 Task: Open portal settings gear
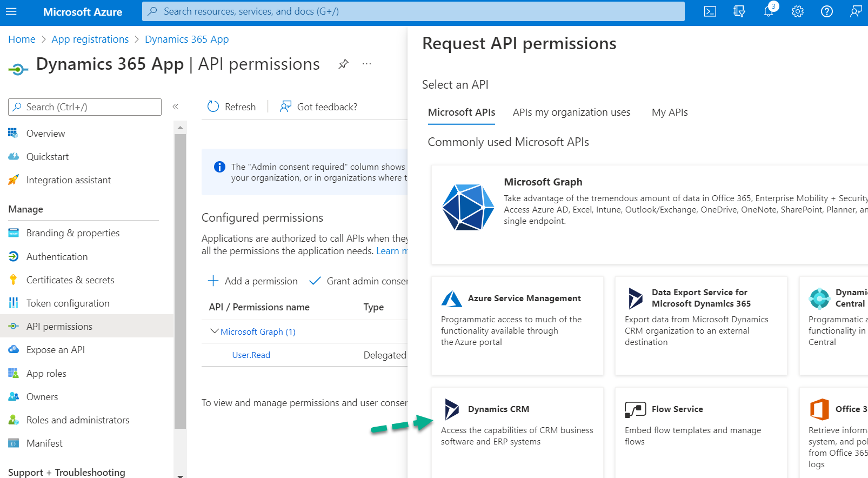pos(798,11)
